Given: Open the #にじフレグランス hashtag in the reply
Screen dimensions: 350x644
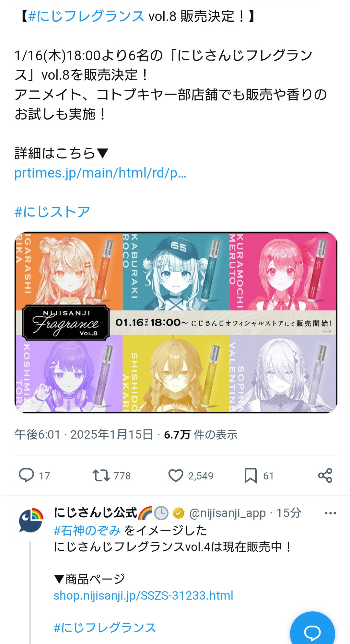Looking at the screenshot, I should coord(104,627).
